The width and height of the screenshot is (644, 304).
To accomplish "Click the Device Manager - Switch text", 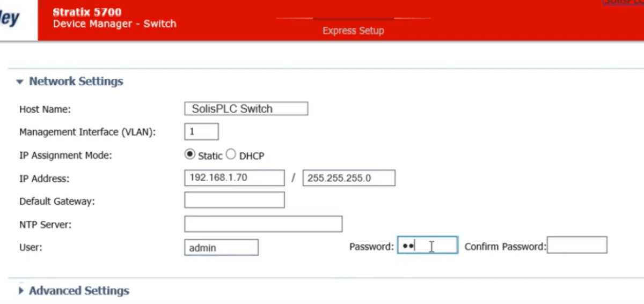I will (x=114, y=24).
